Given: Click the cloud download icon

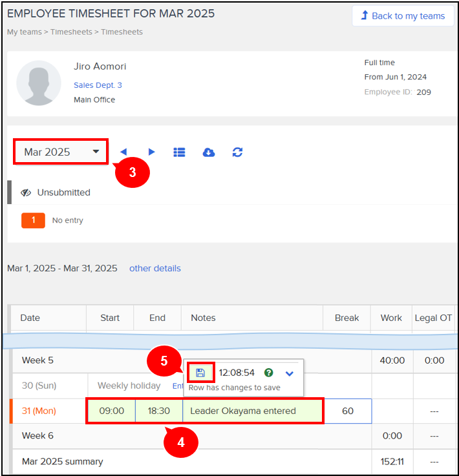Looking at the screenshot, I should [208, 152].
